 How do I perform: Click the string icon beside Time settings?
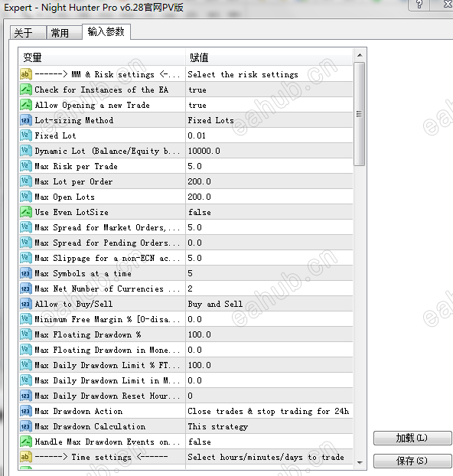26,457
